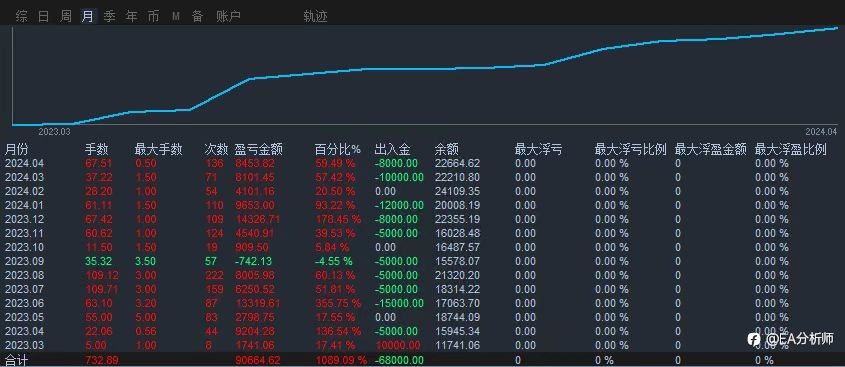
Task: Click withdrawal amount -12000.00
Action: (399, 205)
